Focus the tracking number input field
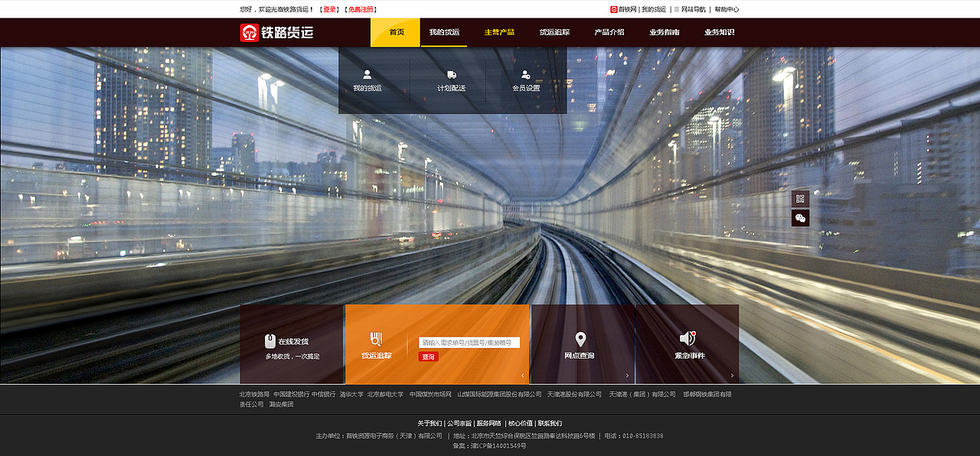This screenshot has height=456, width=980. click(x=469, y=343)
